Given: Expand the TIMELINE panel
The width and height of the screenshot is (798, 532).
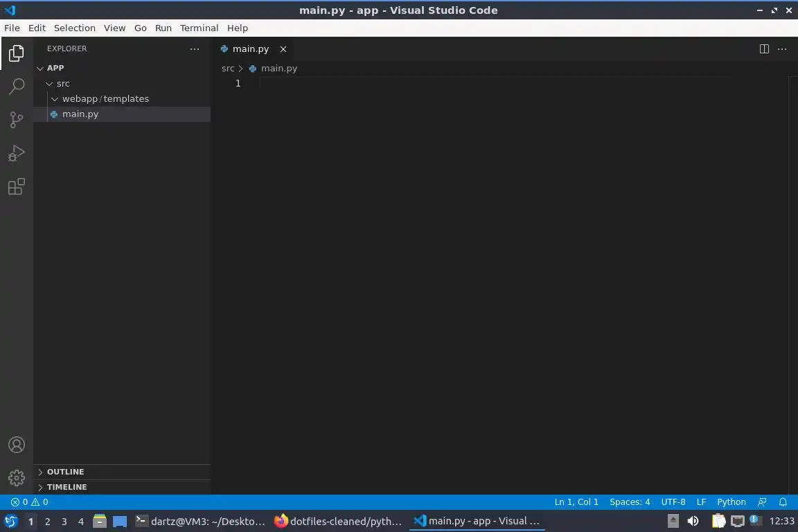Looking at the screenshot, I should 122,487.
